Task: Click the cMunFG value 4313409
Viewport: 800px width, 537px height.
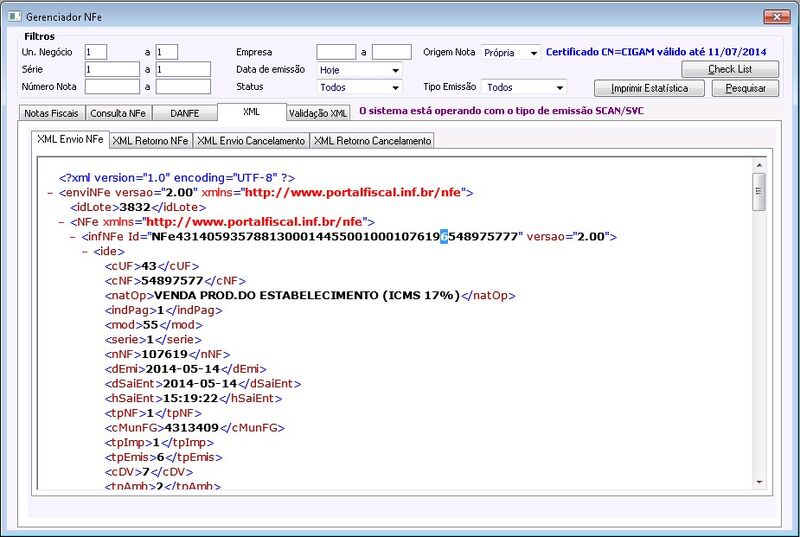Action: (191, 428)
